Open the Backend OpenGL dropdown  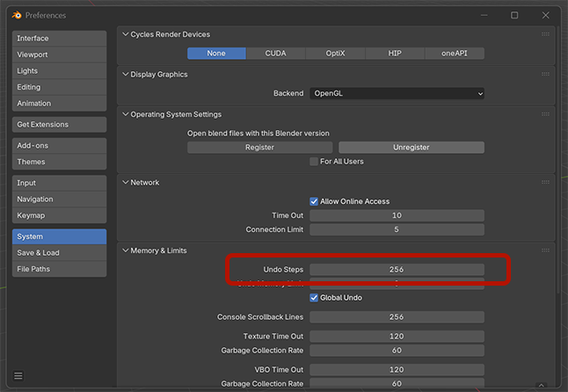[x=396, y=93]
